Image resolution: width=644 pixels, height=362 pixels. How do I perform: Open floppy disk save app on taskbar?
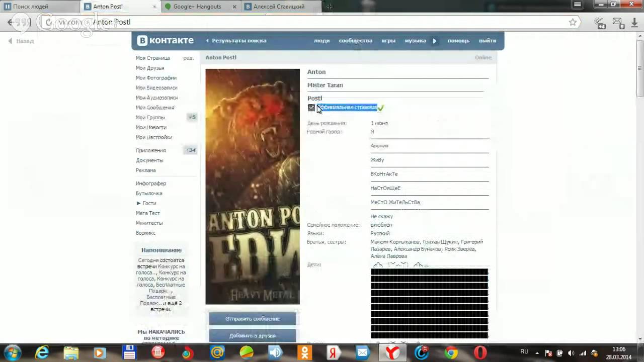tap(129, 352)
